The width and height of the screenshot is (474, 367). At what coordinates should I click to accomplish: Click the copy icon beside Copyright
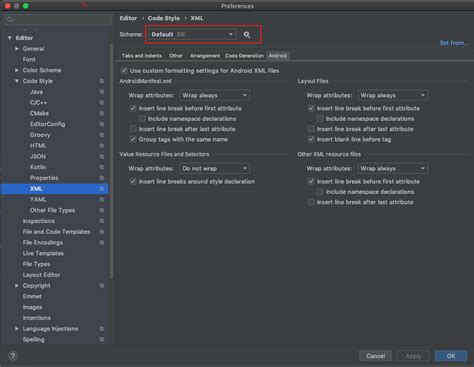click(102, 286)
